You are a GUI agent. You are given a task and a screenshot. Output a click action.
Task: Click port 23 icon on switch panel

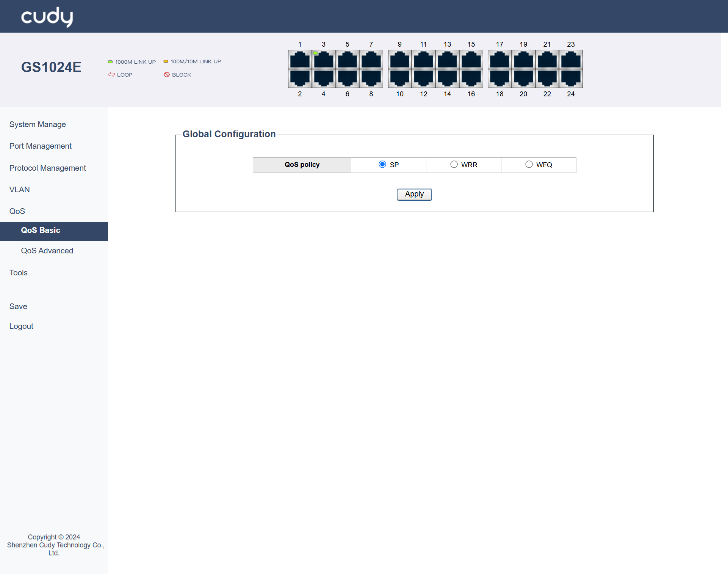[571, 60]
